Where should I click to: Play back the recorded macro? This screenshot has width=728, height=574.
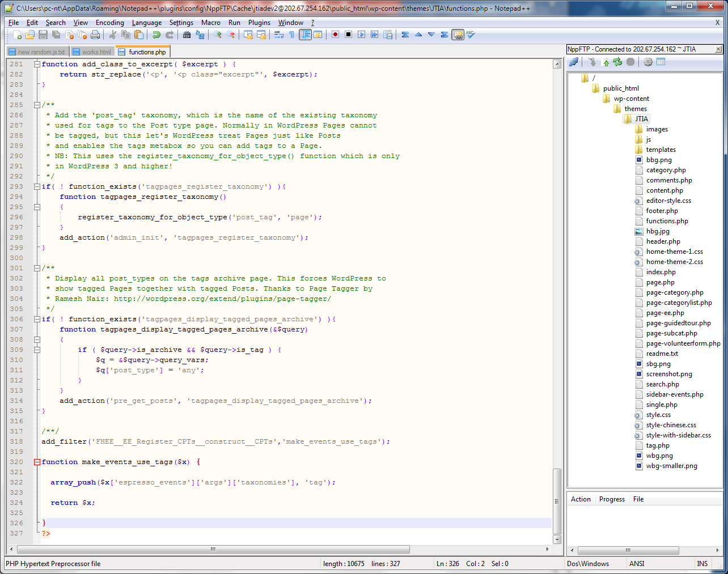[362, 35]
